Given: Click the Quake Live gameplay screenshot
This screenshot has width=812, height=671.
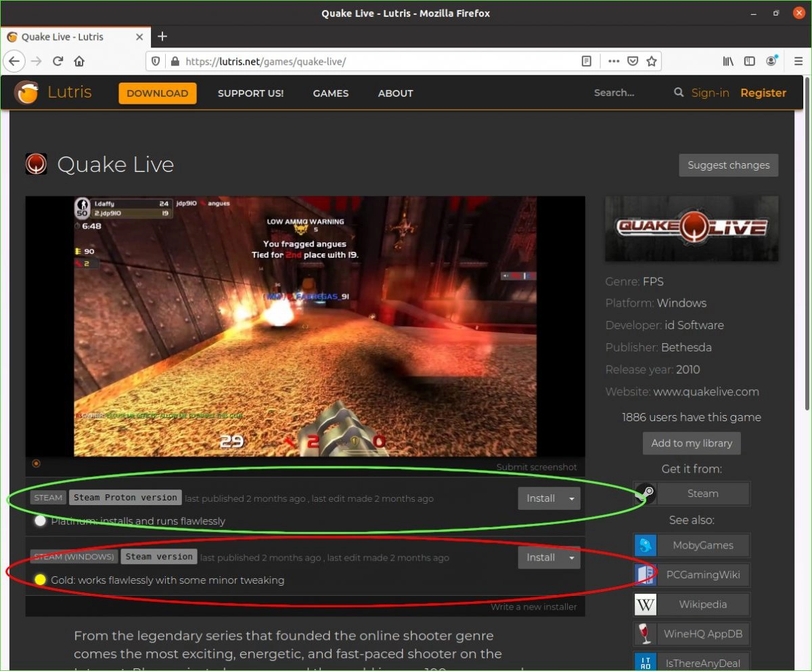Looking at the screenshot, I should 305,326.
